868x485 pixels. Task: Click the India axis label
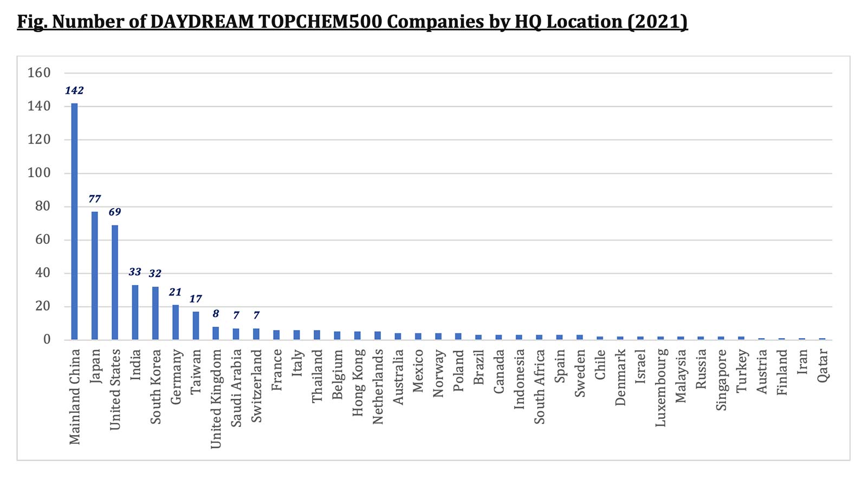[x=135, y=364]
